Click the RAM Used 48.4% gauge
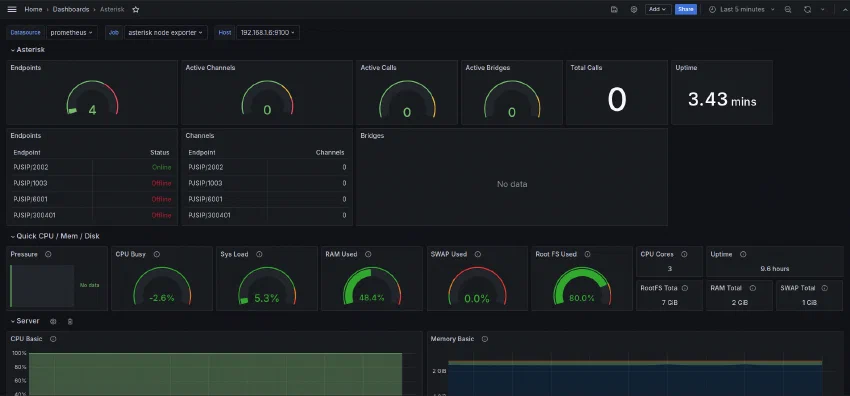This screenshot has height=396, width=850. point(371,285)
